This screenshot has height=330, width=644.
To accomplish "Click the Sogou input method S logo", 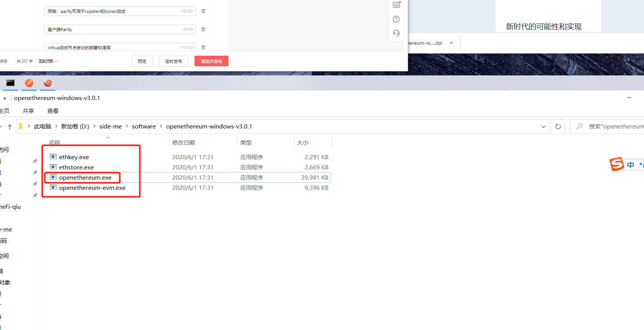I will coord(617,164).
